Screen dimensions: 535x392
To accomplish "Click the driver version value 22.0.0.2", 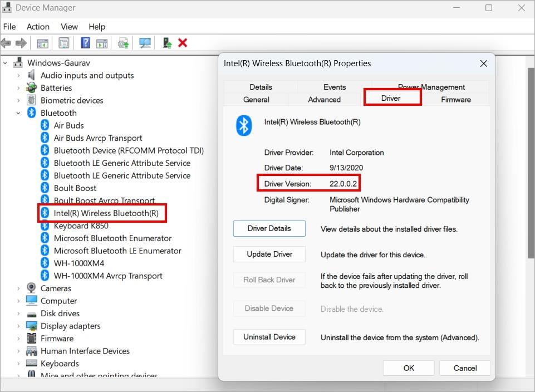I will point(343,184).
